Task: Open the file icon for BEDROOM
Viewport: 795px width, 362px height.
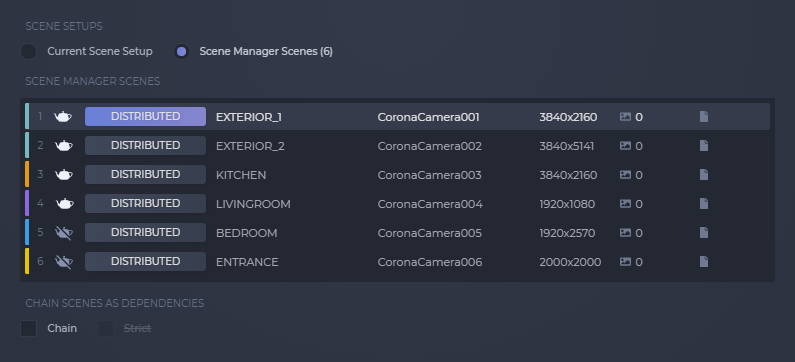Action: (704, 233)
